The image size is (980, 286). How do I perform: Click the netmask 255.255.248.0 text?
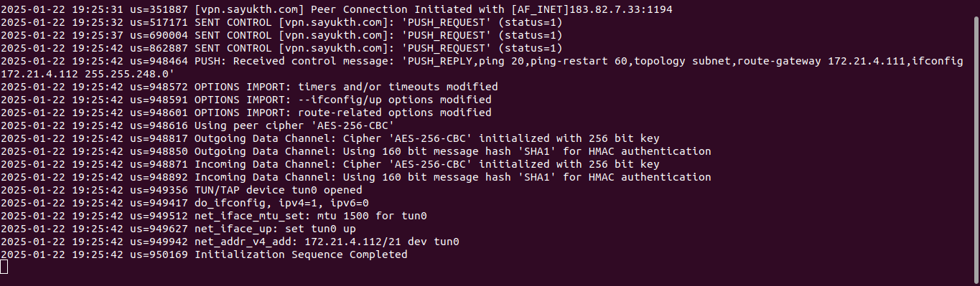coord(126,74)
